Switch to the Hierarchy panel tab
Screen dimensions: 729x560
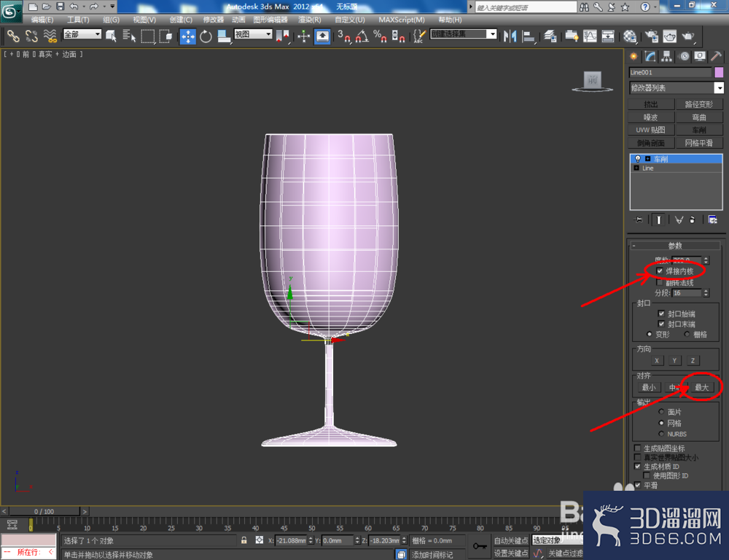click(667, 57)
